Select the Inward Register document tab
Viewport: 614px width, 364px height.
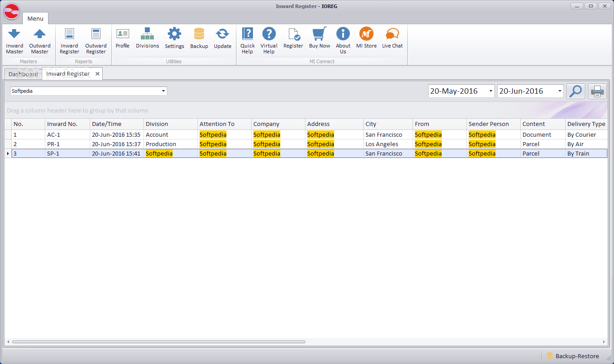[x=68, y=74]
